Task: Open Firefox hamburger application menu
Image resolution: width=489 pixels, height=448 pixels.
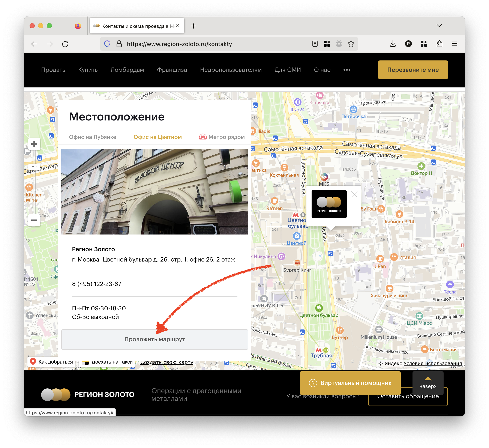Action: pos(454,44)
